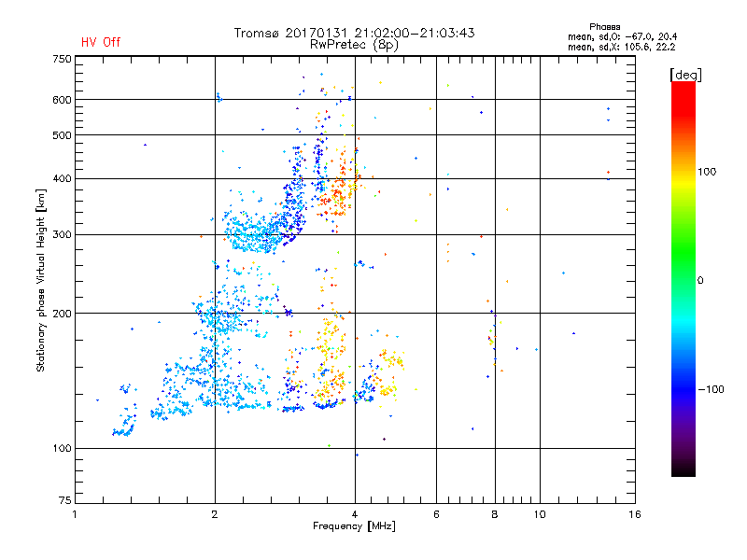Click the y-axis tick label '400'
747x560 pixels.
coord(62,178)
